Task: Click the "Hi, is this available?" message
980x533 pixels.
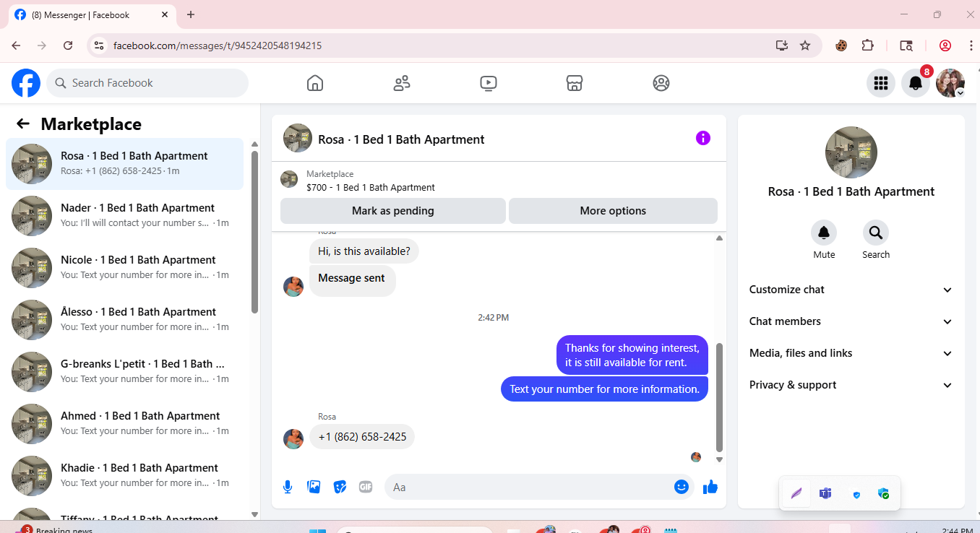Action: (x=364, y=251)
